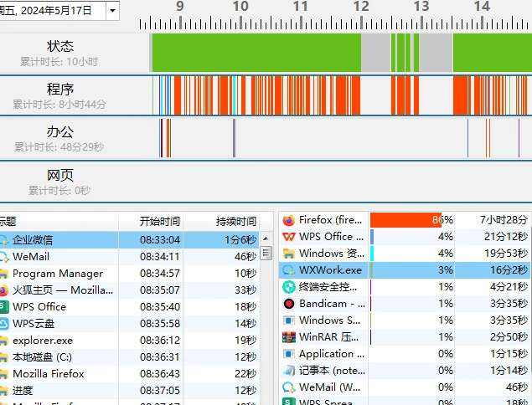Click the WPS Office icon in program list
The width and height of the screenshot is (532, 405).
pyautogui.click(x=289, y=237)
